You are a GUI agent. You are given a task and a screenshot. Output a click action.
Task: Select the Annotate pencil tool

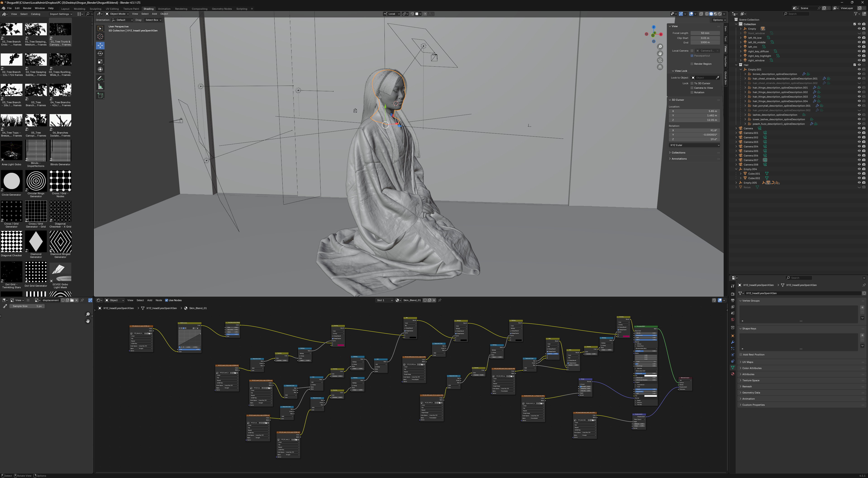click(x=100, y=78)
